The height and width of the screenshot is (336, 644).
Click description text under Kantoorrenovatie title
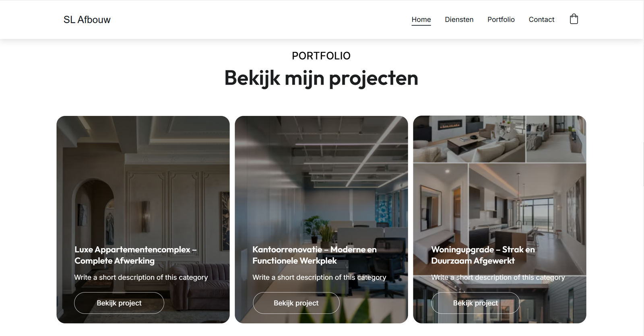[319, 277]
